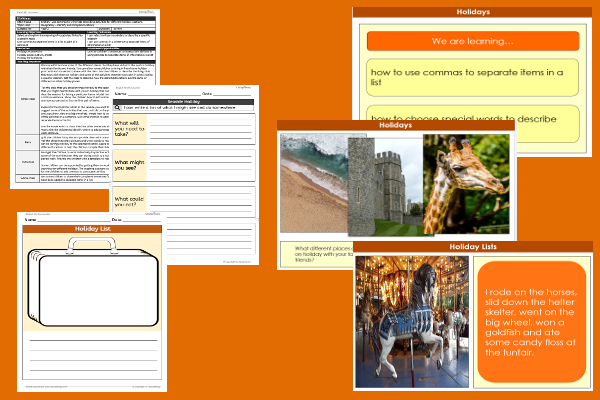Click the 'I rode on the horses' orange text box

(x=532, y=322)
